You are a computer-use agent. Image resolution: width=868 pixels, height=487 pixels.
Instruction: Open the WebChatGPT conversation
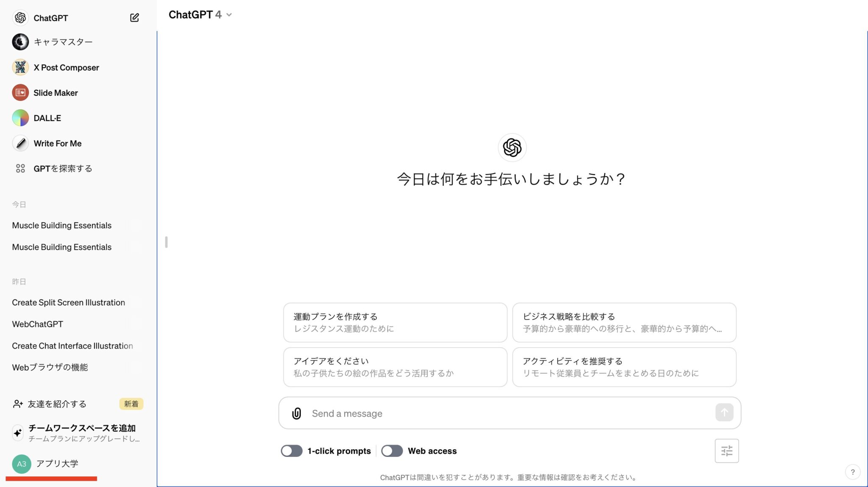[37, 324]
